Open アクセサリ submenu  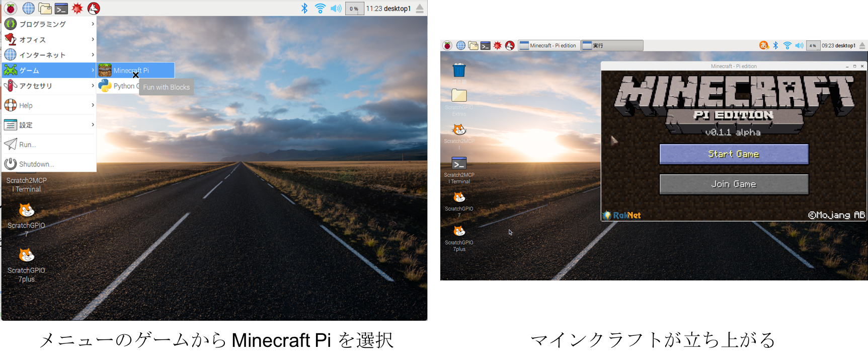point(49,86)
